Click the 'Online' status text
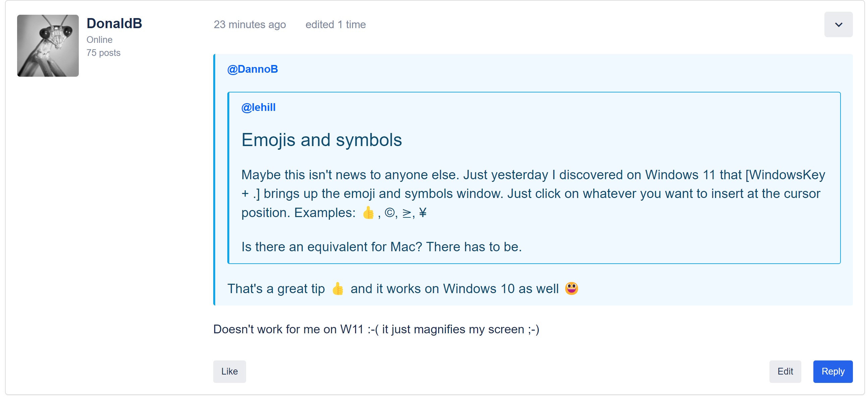The image size is (868, 404). point(99,40)
